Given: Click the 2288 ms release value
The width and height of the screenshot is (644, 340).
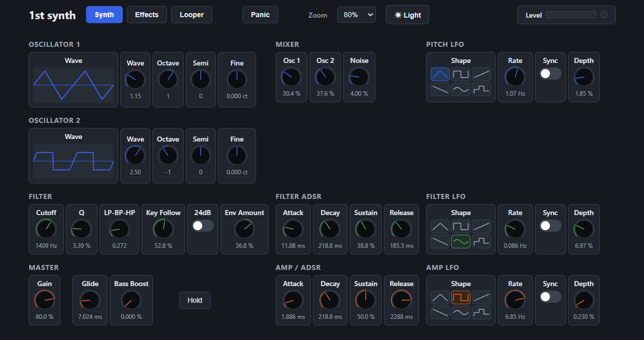Looking at the screenshot, I should (401, 317).
